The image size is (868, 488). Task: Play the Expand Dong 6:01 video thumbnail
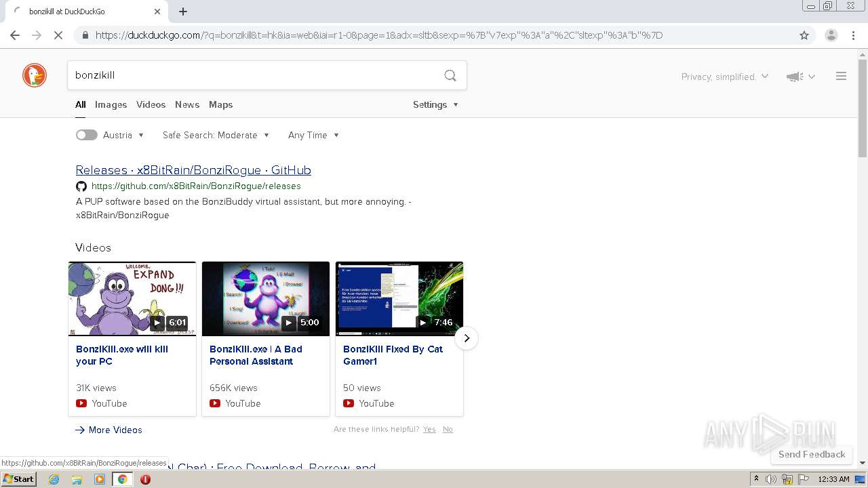tap(132, 299)
